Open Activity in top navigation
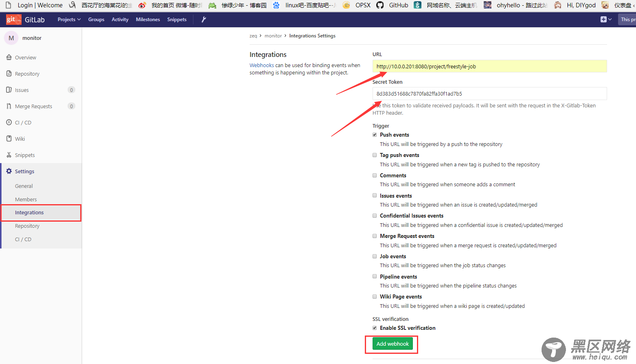The image size is (636, 364). 120,20
